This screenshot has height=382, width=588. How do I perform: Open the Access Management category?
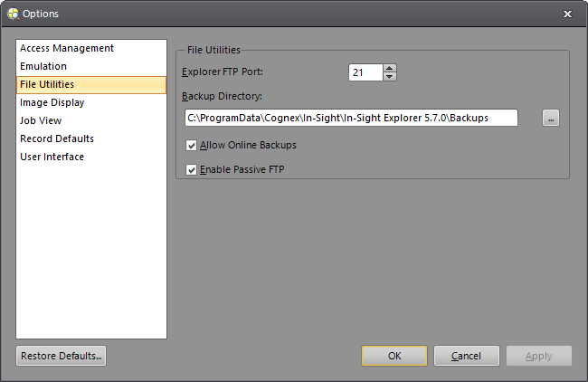[x=67, y=48]
